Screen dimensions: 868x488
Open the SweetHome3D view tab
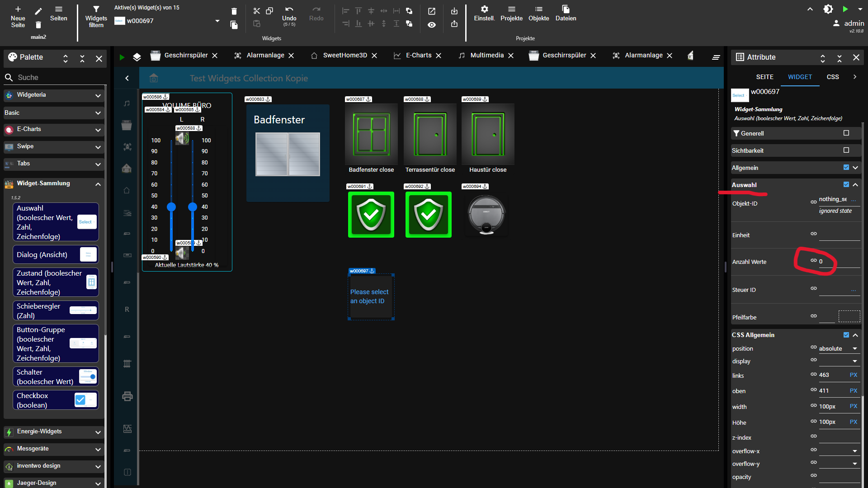pos(344,55)
